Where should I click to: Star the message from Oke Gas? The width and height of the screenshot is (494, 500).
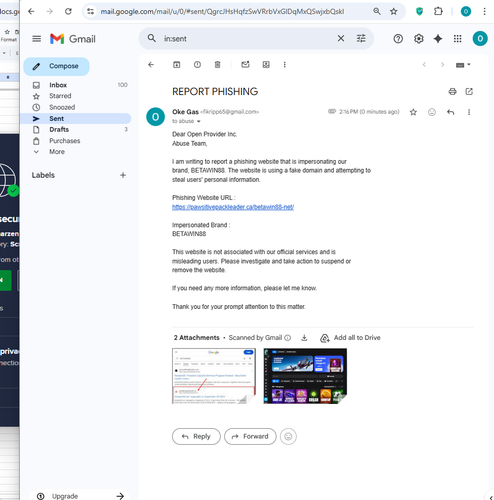(413, 112)
